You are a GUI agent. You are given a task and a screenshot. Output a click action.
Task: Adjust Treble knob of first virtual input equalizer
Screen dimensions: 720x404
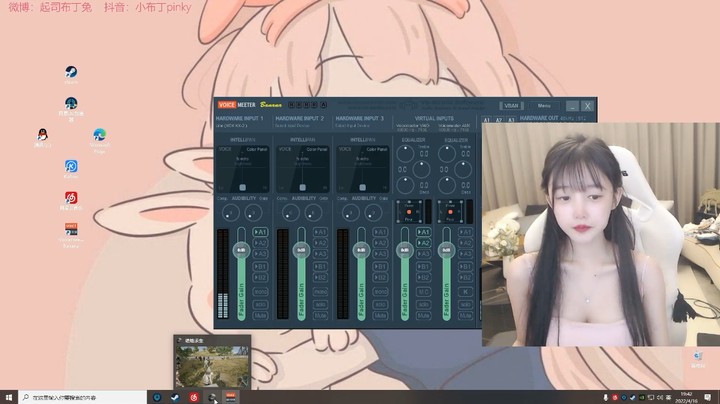(405, 154)
